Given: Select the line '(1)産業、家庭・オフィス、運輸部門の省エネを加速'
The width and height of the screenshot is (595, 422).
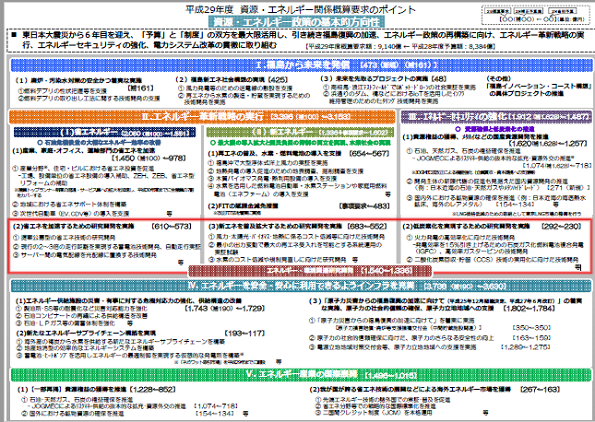Looking at the screenshot, I should click(x=83, y=151).
